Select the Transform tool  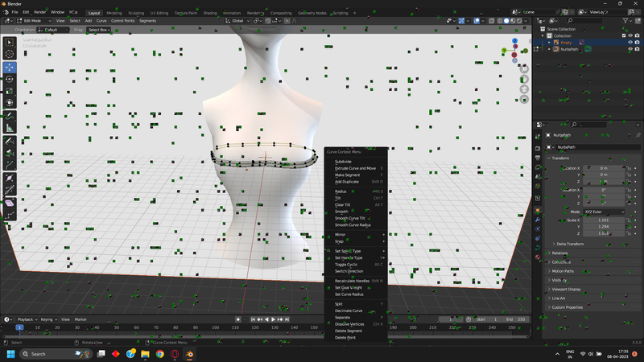point(10,103)
